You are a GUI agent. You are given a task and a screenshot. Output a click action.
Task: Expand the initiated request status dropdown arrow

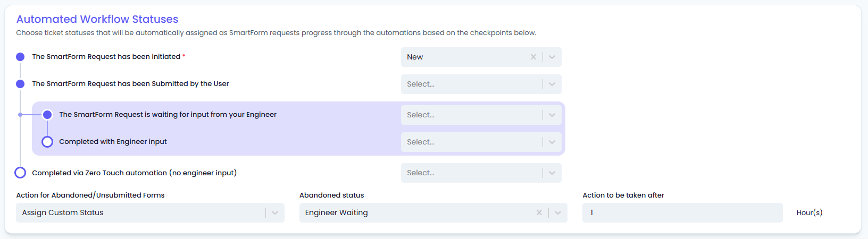tap(552, 57)
